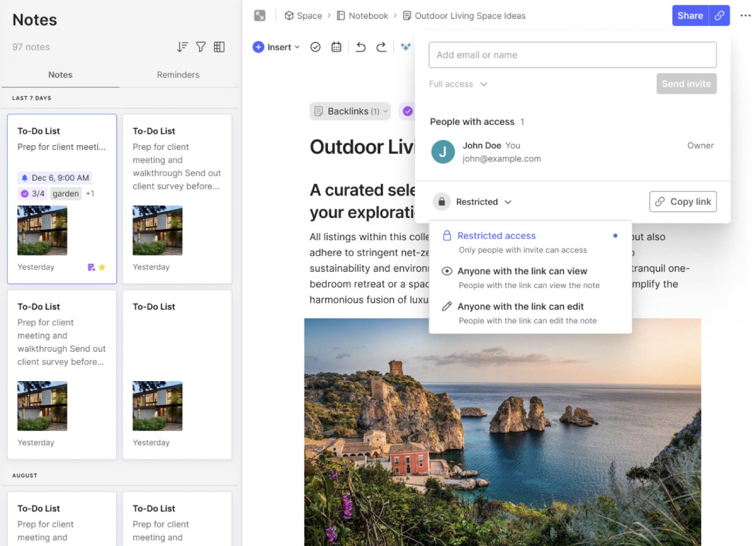Copy note link icon beside Share
Screen dimensions: 756x546
[720, 16]
